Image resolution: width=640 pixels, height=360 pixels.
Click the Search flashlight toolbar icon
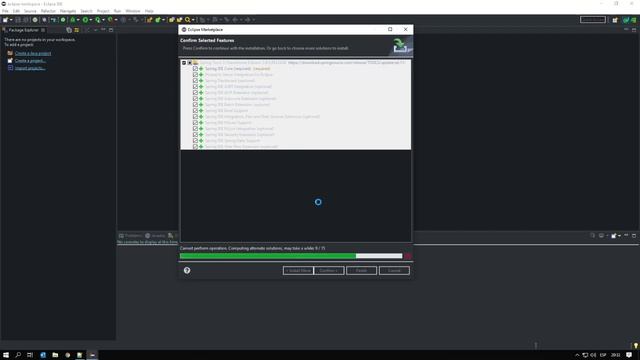pyautogui.click(x=188, y=20)
